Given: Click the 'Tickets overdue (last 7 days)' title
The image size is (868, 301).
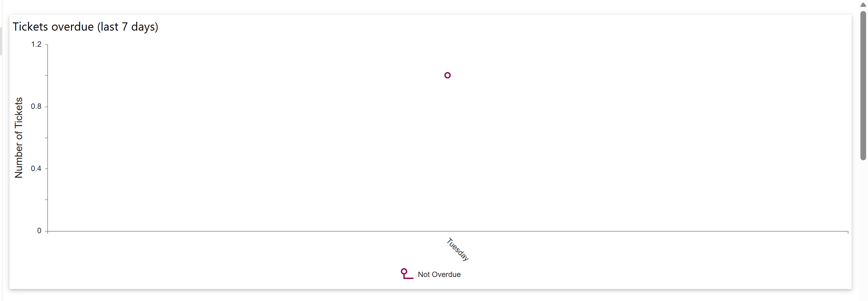Looking at the screenshot, I should [85, 27].
